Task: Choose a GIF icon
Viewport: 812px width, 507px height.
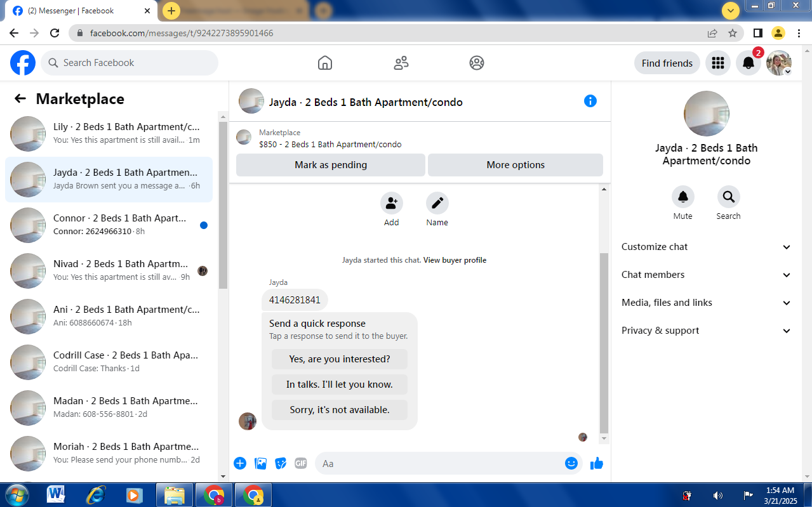Action: coord(301,463)
